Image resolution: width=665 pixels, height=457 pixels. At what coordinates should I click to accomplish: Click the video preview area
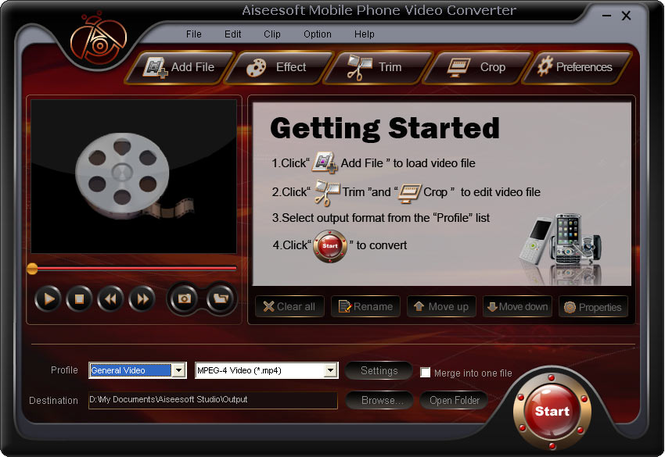click(x=134, y=176)
